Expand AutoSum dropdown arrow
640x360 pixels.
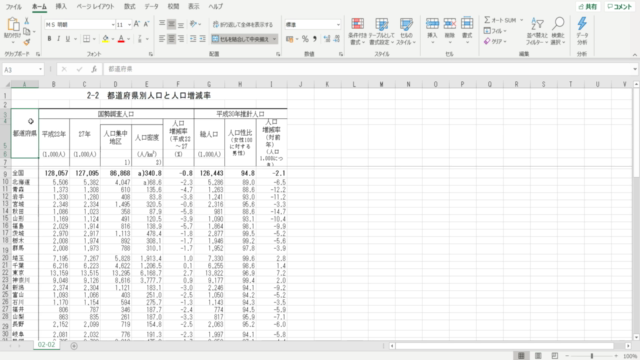[x=521, y=20]
